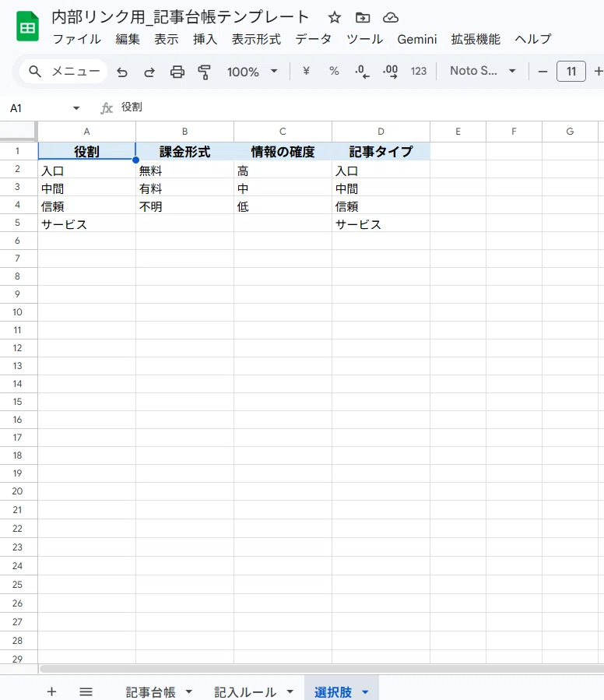Click the 課金形式 header cell
This screenshot has width=604, height=700.
tap(184, 151)
